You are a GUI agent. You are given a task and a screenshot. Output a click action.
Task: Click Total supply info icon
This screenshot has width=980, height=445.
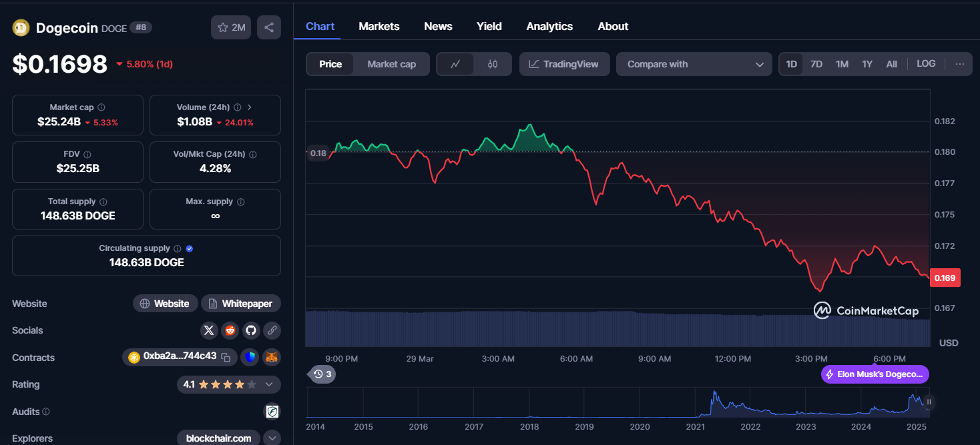coord(103,201)
